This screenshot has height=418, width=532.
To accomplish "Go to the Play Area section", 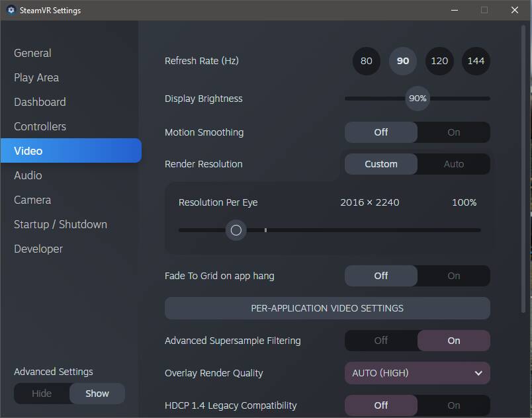I will [x=36, y=77].
